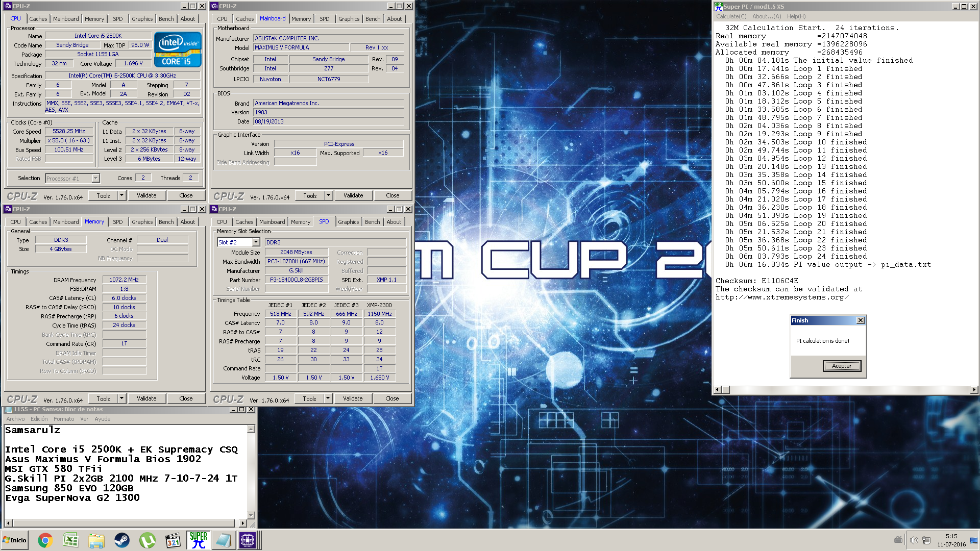Click the volume speaker tray icon
Viewport: 980px width, 551px height.
(x=914, y=540)
